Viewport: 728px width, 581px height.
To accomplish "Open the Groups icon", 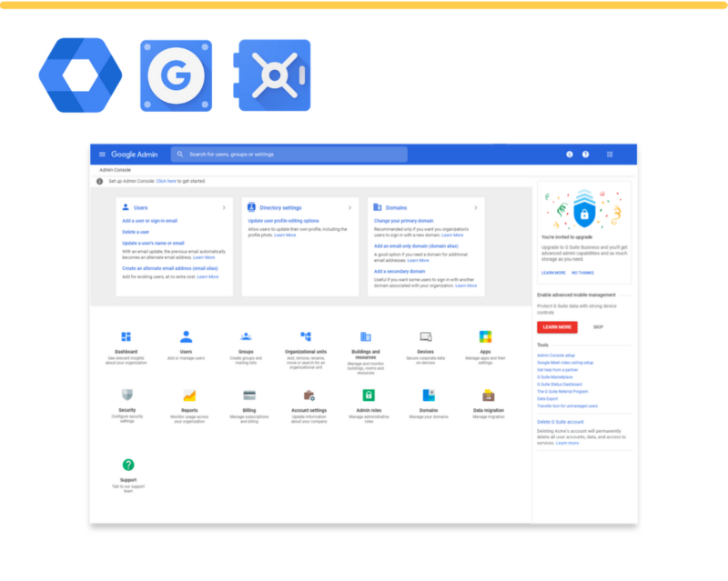I will [246, 336].
